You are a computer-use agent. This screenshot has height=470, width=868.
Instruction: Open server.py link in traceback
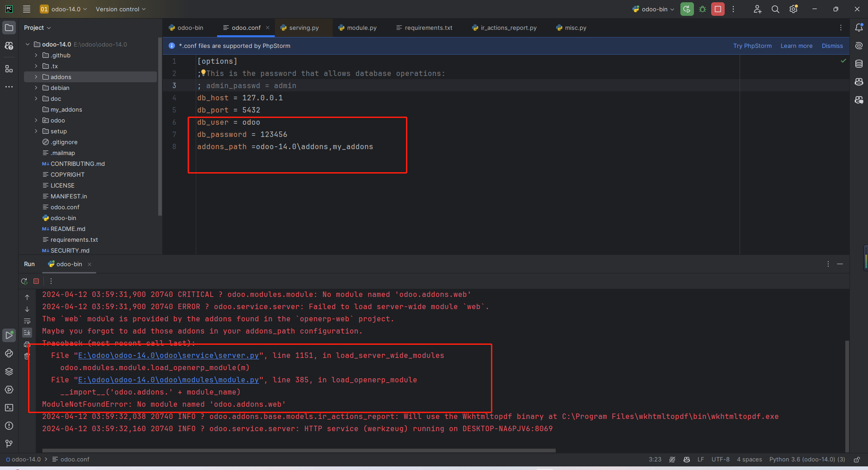click(x=169, y=355)
